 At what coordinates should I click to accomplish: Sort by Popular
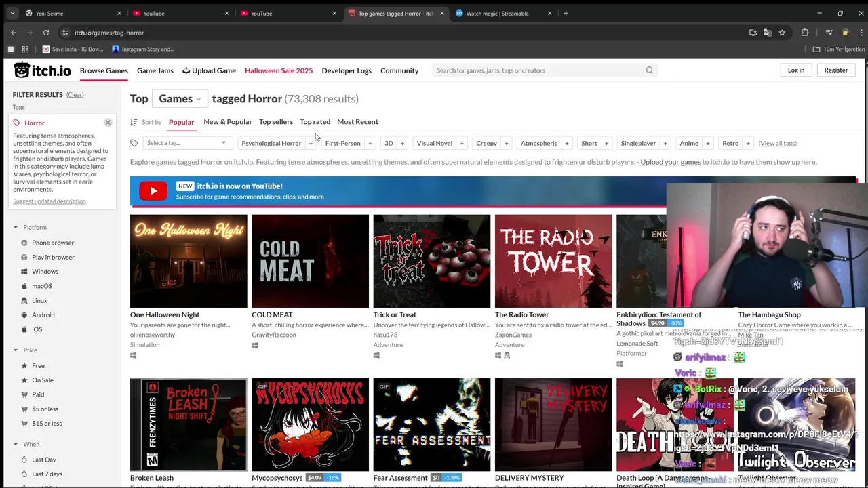(181, 122)
